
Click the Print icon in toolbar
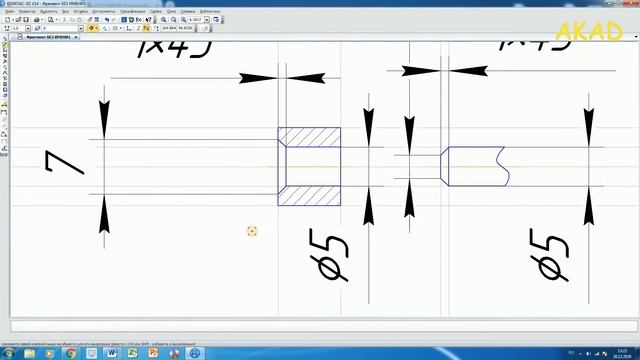(36, 20)
